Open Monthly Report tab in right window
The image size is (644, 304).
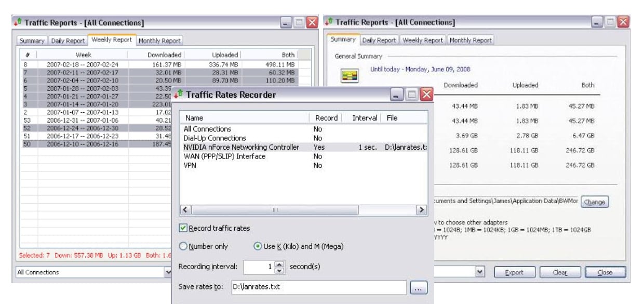click(x=471, y=40)
